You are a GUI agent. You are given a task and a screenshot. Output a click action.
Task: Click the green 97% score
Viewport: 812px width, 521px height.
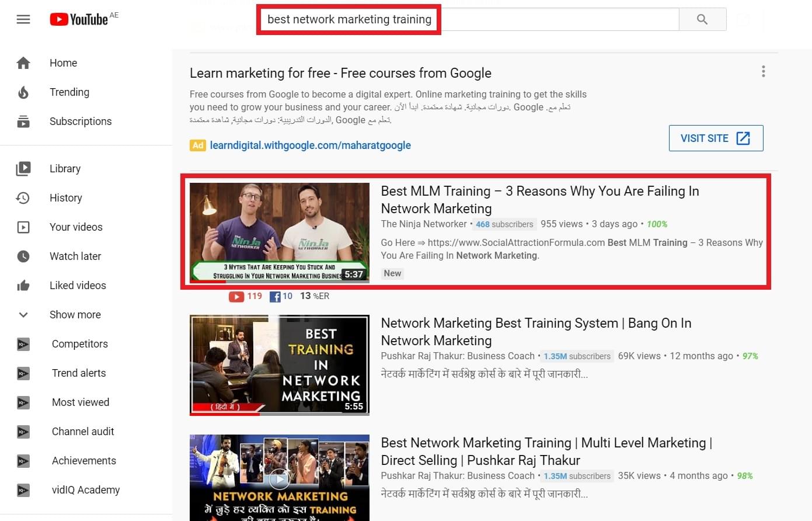[750, 356]
